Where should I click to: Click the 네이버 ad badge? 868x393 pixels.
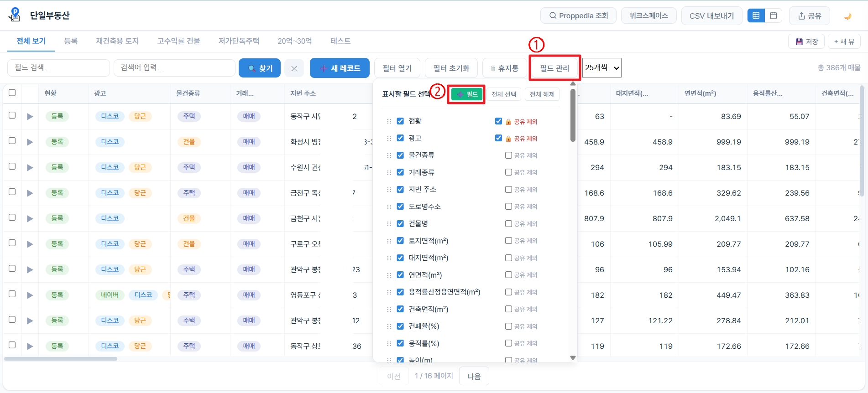click(x=110, y=295)
